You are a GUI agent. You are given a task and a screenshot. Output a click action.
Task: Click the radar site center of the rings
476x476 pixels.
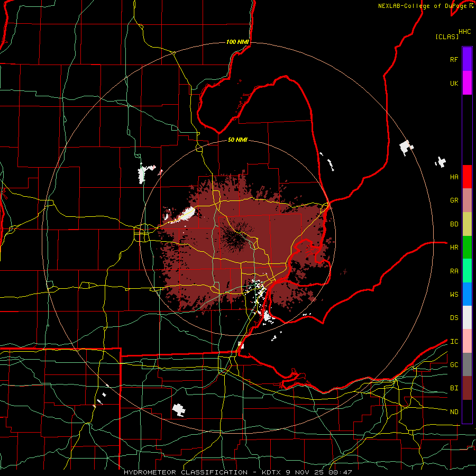237,237
